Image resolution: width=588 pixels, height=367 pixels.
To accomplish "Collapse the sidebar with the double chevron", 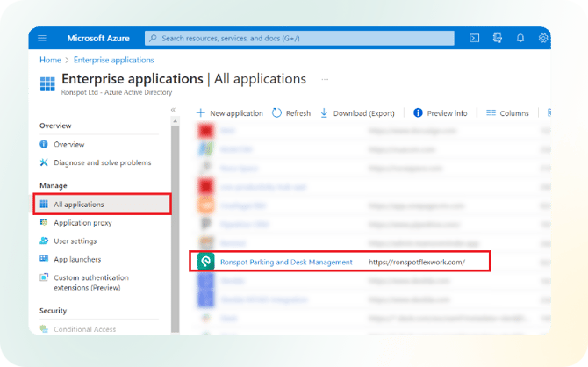I will [x=173, y=110].
